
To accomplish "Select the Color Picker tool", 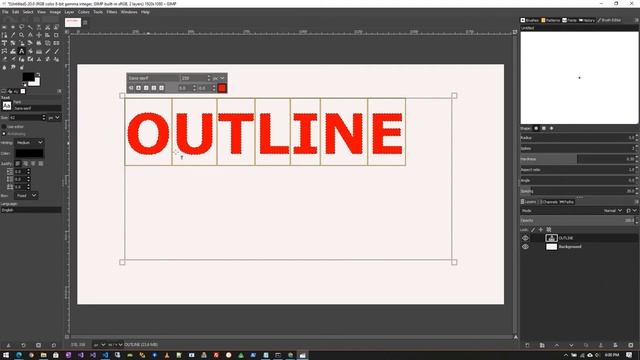I will point(13,35).
